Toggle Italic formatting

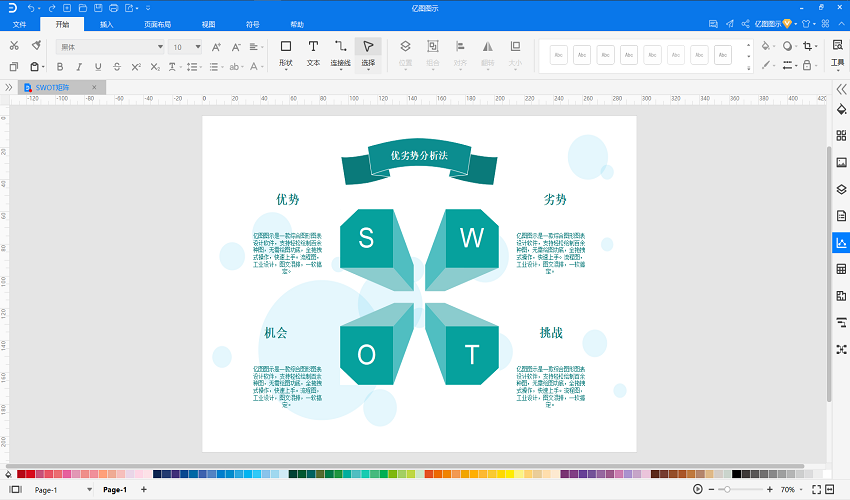click(x=79, y=67)
